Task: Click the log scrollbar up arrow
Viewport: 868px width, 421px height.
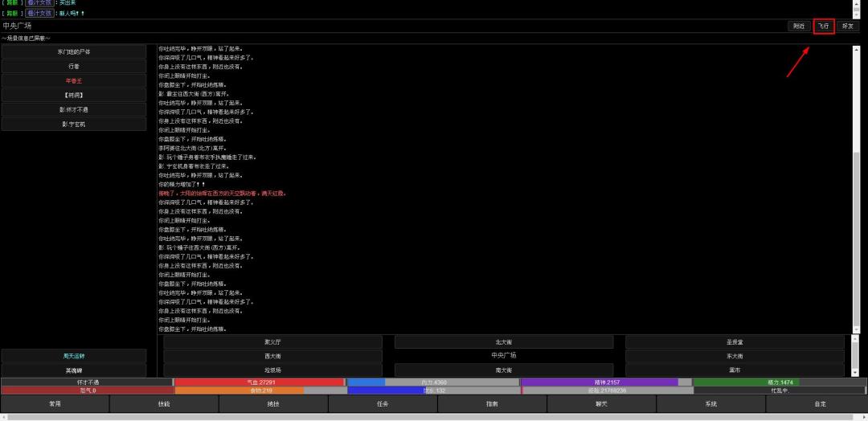Action: (x=856, y=49)
